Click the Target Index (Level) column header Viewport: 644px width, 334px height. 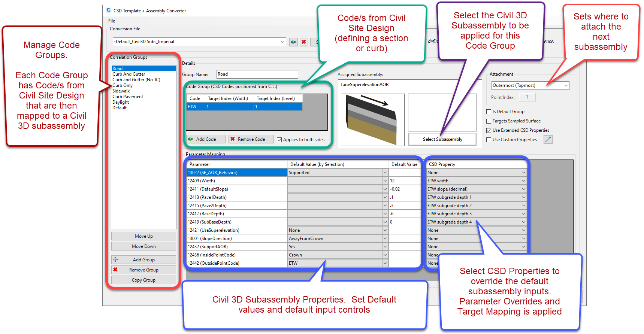coord(278,98)
